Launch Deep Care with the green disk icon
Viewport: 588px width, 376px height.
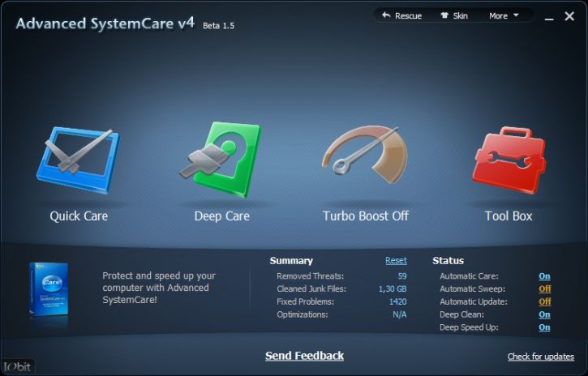tap(221, 160)
